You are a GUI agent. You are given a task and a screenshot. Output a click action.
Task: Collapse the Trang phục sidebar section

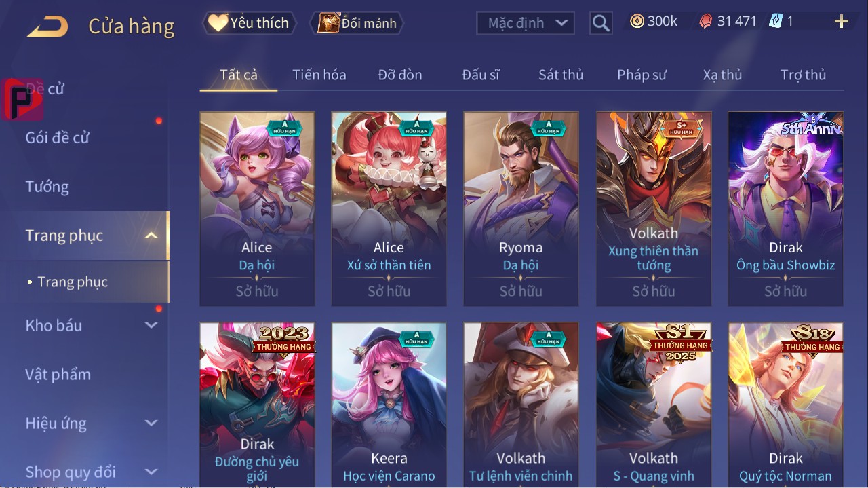click(x=151, y=236)
